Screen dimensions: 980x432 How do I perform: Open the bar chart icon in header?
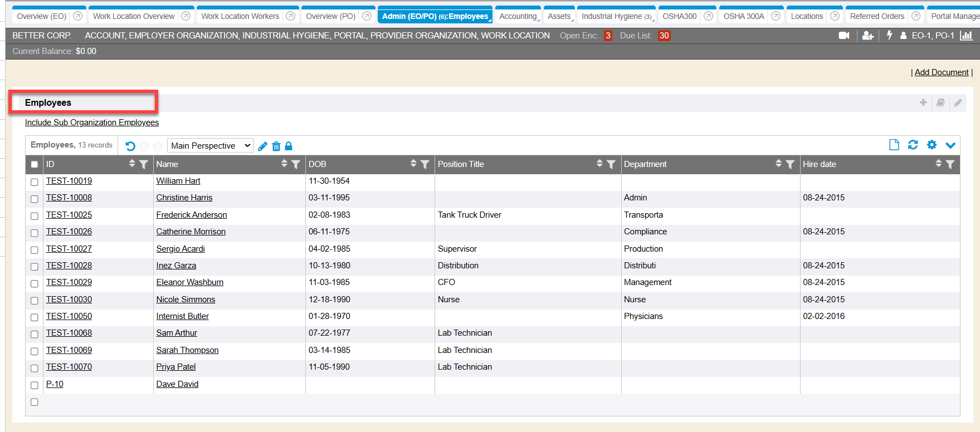pyautogui.click(x=966, y=36)
